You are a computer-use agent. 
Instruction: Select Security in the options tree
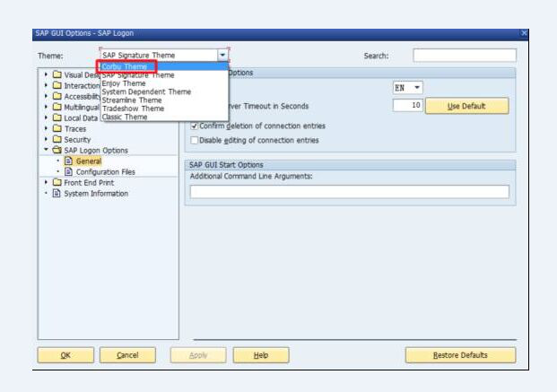[x=77, y=139]
